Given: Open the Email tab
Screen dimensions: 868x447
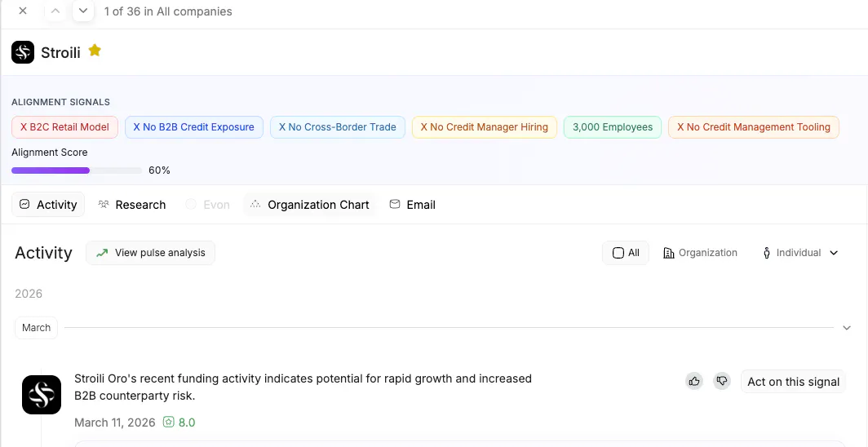Looking at the screenshot, I should pyautogui.click(x=413, y=205).
